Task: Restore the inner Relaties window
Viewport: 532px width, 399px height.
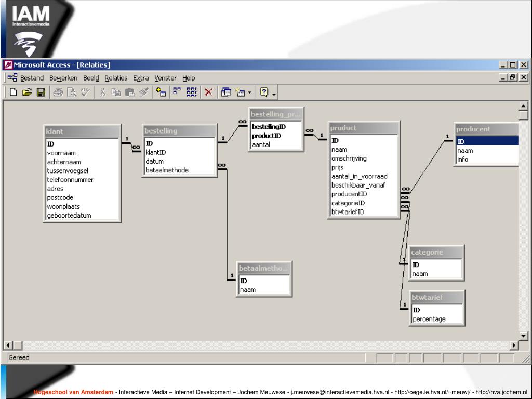Action: tap(513, 77)
